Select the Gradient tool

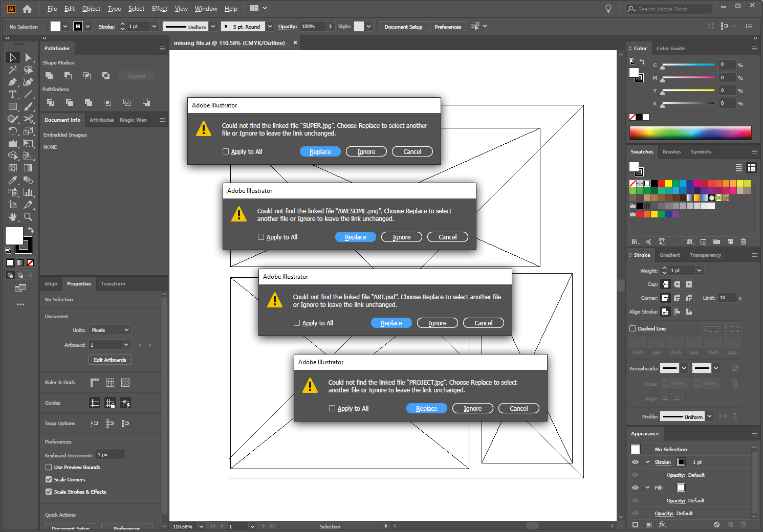(29, 168)
